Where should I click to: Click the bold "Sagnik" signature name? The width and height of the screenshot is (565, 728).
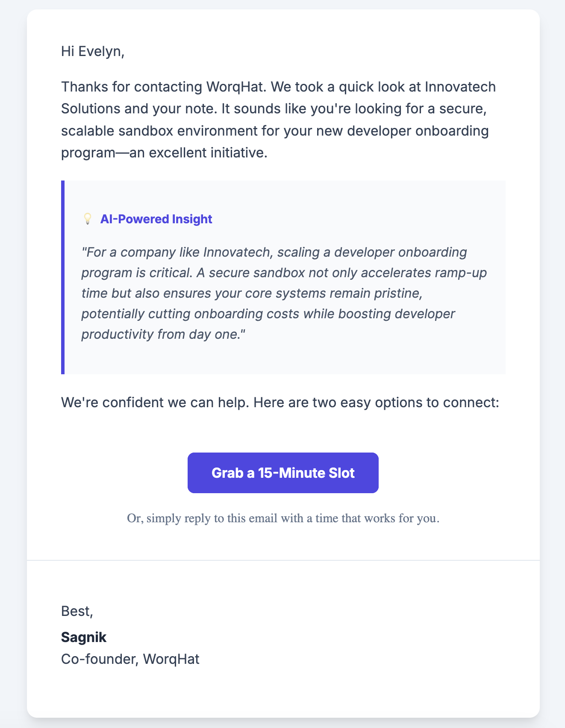click(x=84, y=637)
